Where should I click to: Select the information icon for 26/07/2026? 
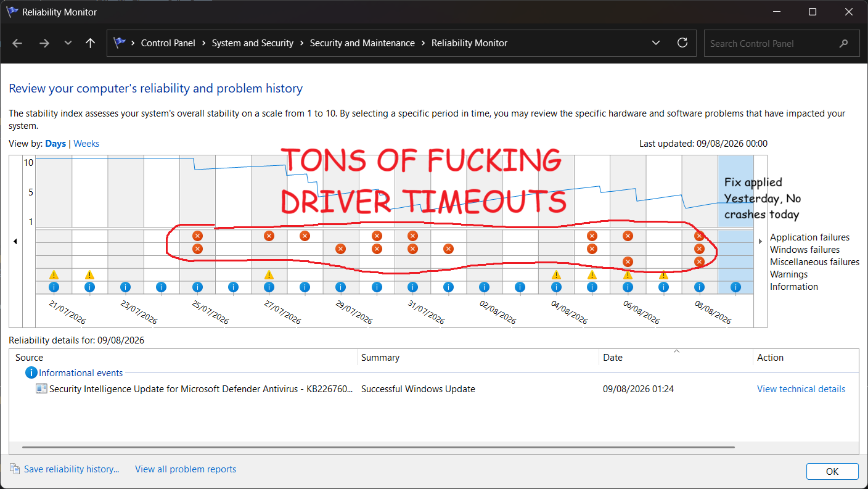(233, 287)
